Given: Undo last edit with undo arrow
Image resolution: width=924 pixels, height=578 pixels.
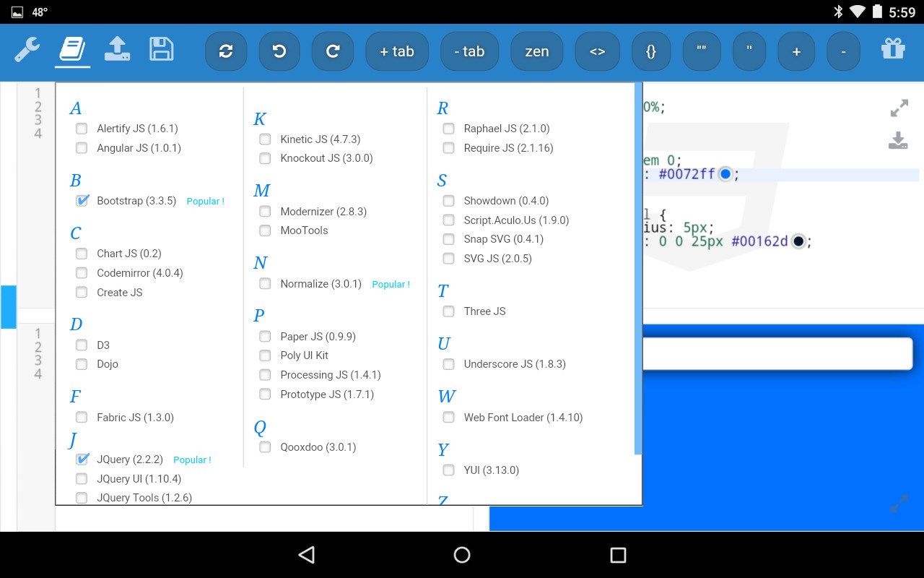Looking at the screenshot, I should (279, 51).
